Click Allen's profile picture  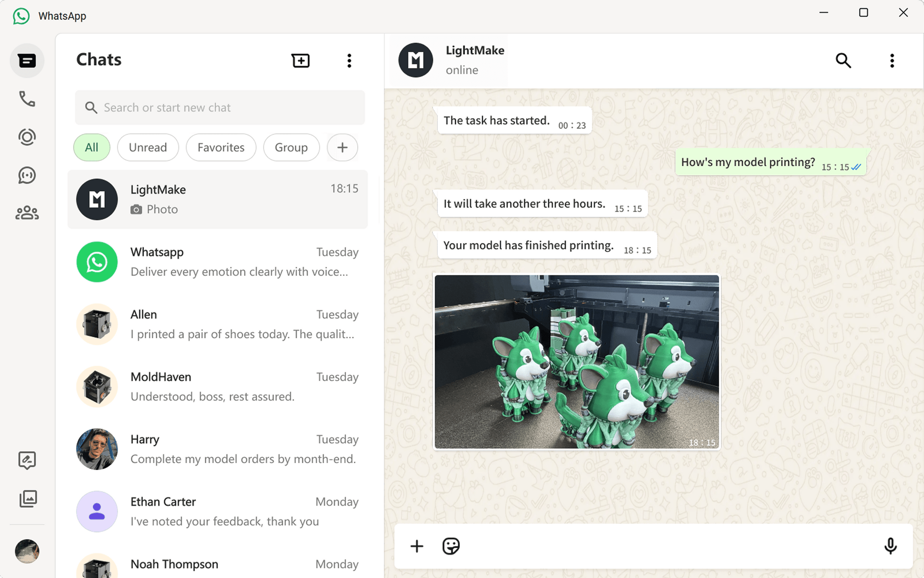click(x=97, y=324)
